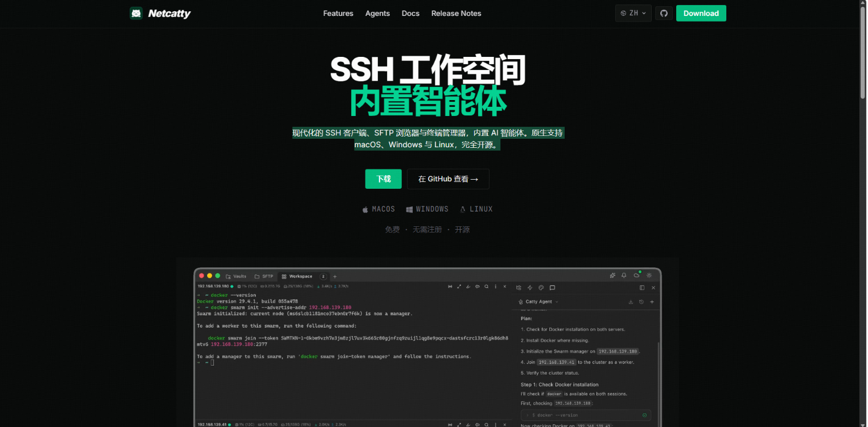Viewport: 868px width, 427px height.
Task: Click the search icon in the 192.168.139.180 terminal bar
Action: tap(487, 286)
